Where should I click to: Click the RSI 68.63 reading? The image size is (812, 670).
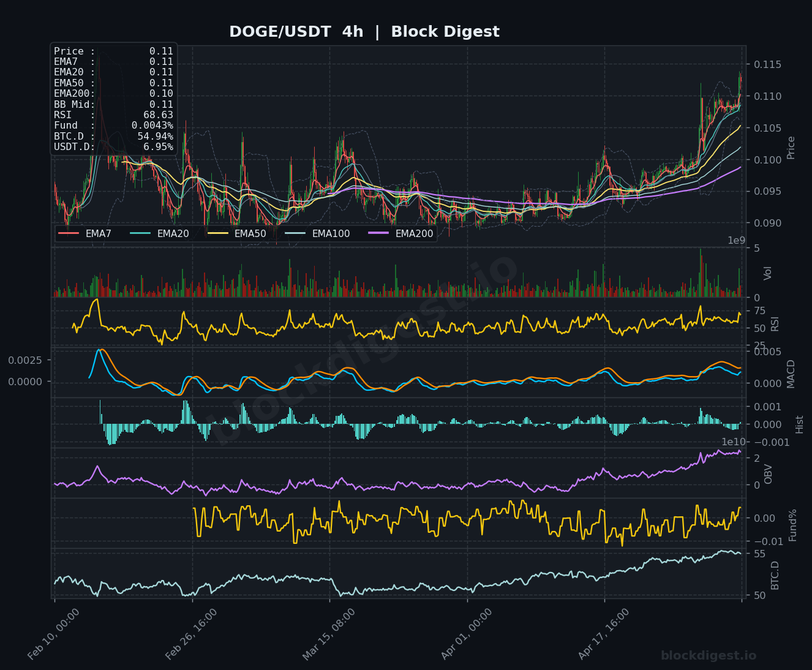[x=113, y=115]
